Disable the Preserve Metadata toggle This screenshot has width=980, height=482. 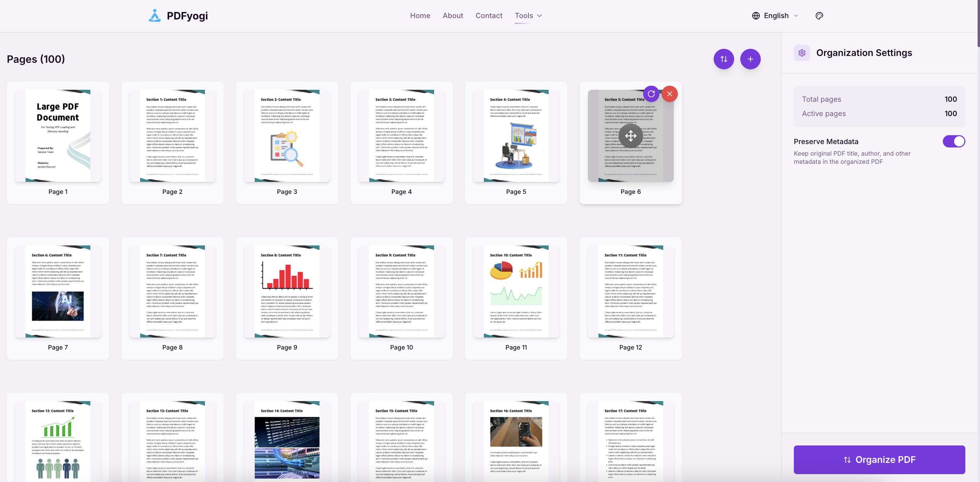coord(953,141)
